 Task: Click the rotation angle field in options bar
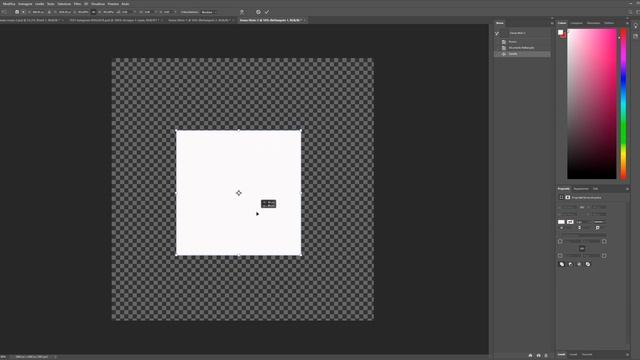(x=125, y=12)
